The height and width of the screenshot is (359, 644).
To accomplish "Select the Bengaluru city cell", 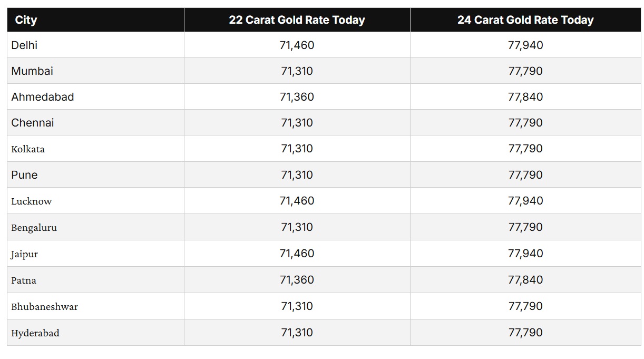I will click(x=34, y=228).
